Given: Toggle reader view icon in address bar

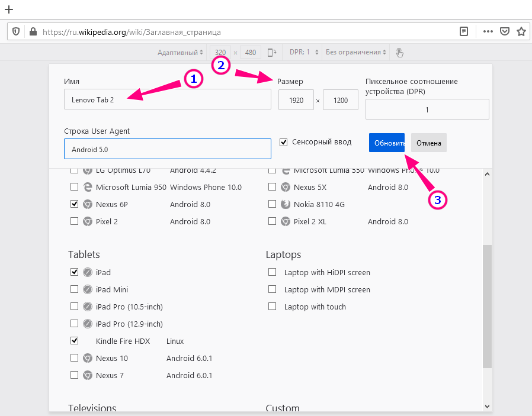Looking at the screenshot, I should (463, 32).
